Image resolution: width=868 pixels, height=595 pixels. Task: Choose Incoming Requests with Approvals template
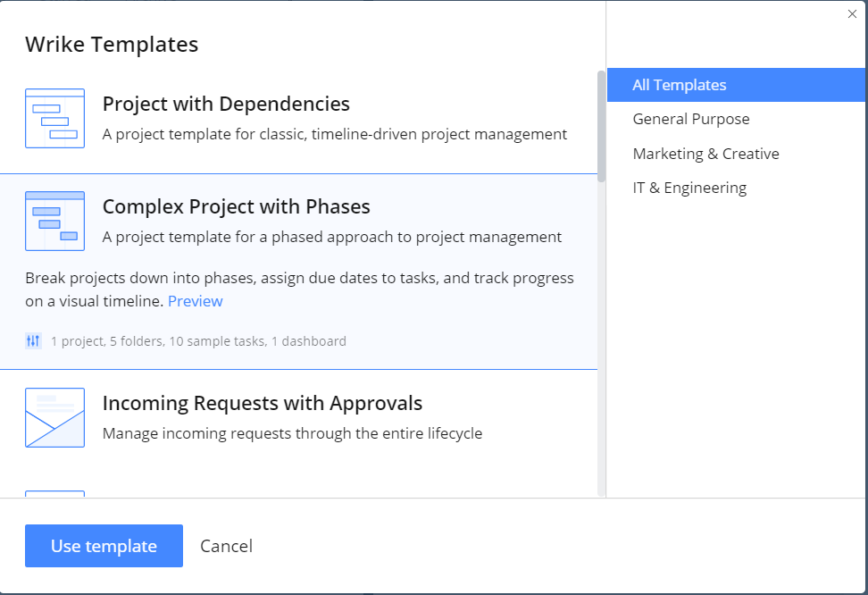tap(263, 403)
